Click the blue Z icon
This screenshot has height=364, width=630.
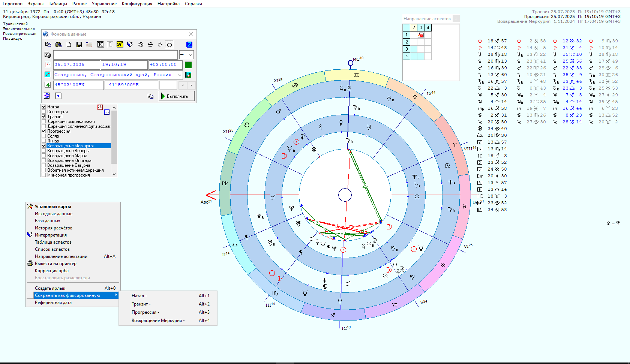tap(189, 45)
